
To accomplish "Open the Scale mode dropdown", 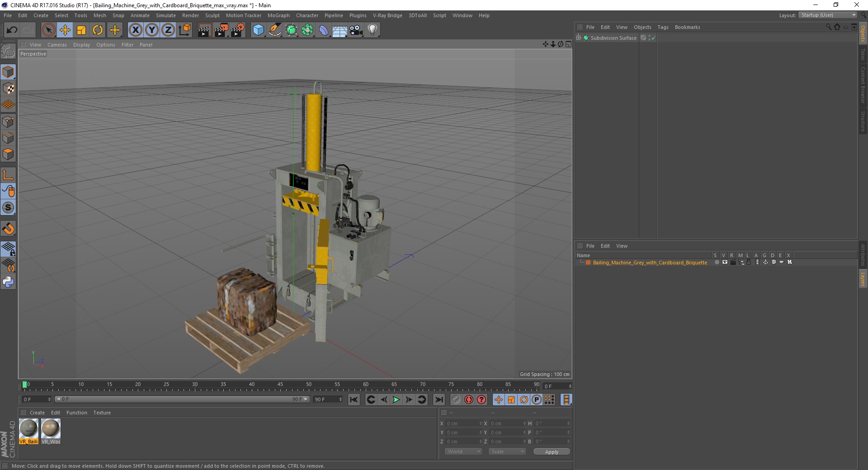I will click(507, 451).
